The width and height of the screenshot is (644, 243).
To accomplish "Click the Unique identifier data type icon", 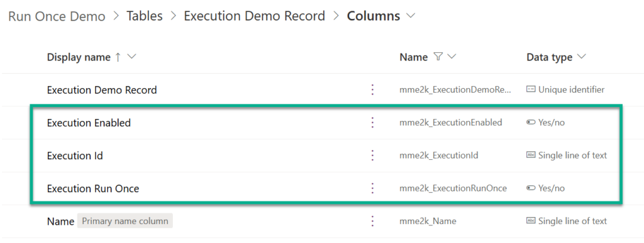I will coord(531,89).
